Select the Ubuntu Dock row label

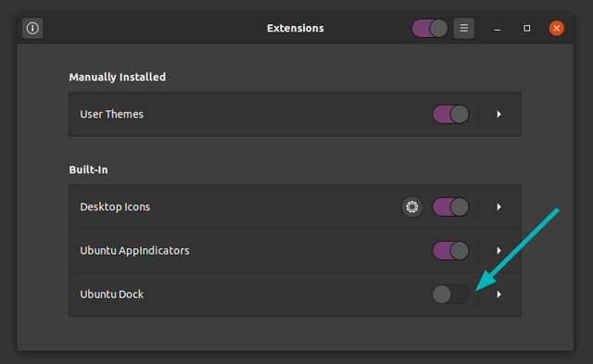111,295
